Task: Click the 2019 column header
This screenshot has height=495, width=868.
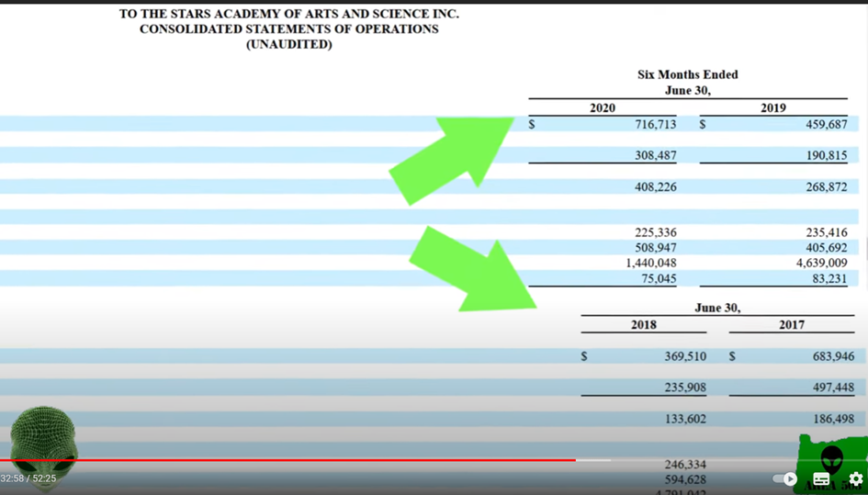Action: coord(773,108)
